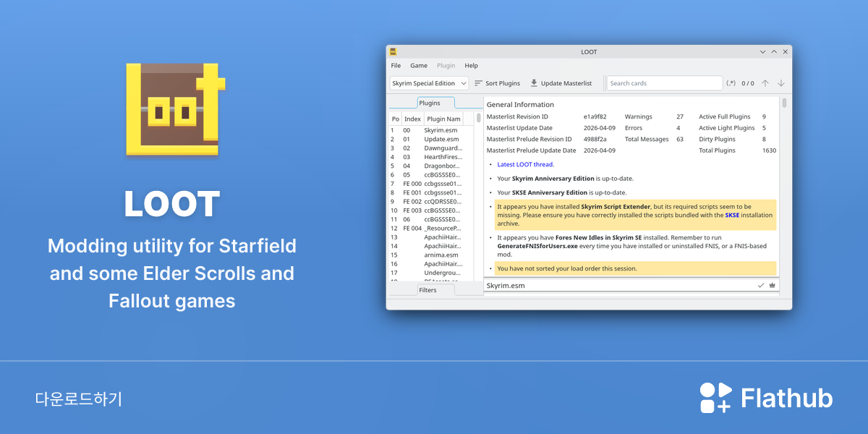Screen dimensions: 868x434
Task: Select ApachiiHair row at position 13
Action: tap(431, 237)
